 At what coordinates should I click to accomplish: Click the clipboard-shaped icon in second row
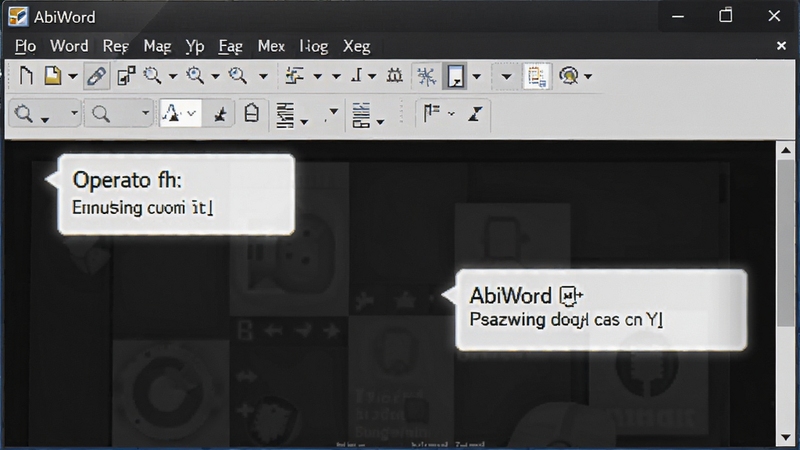[251, 113]
